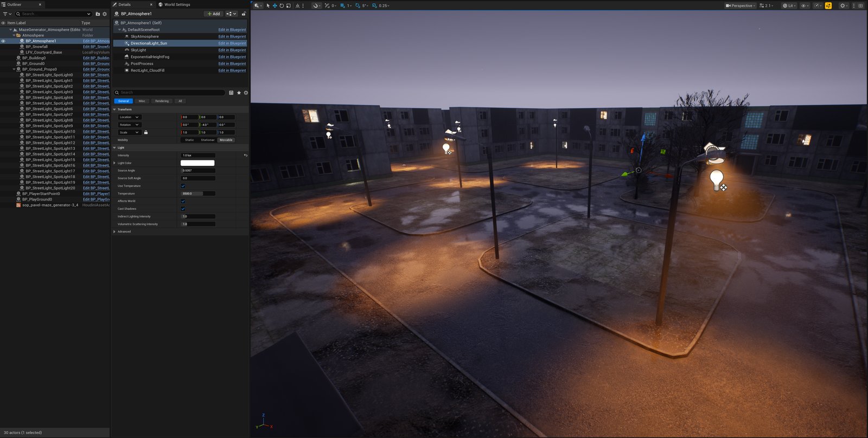Select the scale tool in viewport toolbar
The image size is (868, 438).
point(288,5)
